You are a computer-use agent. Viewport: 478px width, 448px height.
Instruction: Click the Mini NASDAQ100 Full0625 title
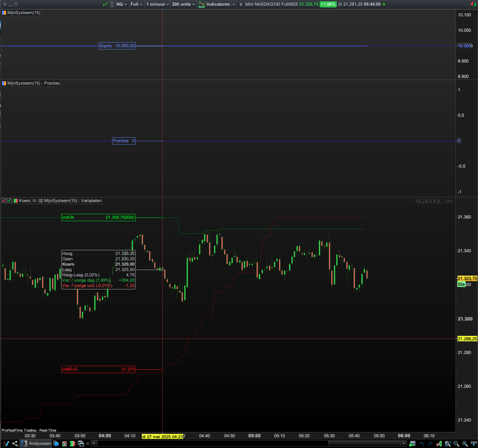(271, 4)
